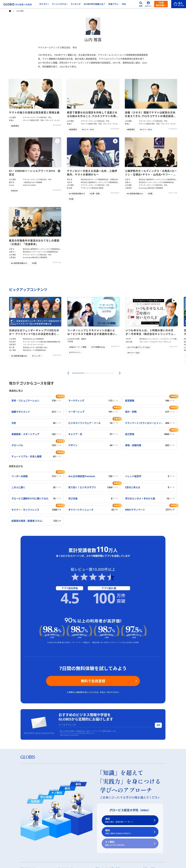Click the arrow on 単科 MBA button

[x=154, y=832]
